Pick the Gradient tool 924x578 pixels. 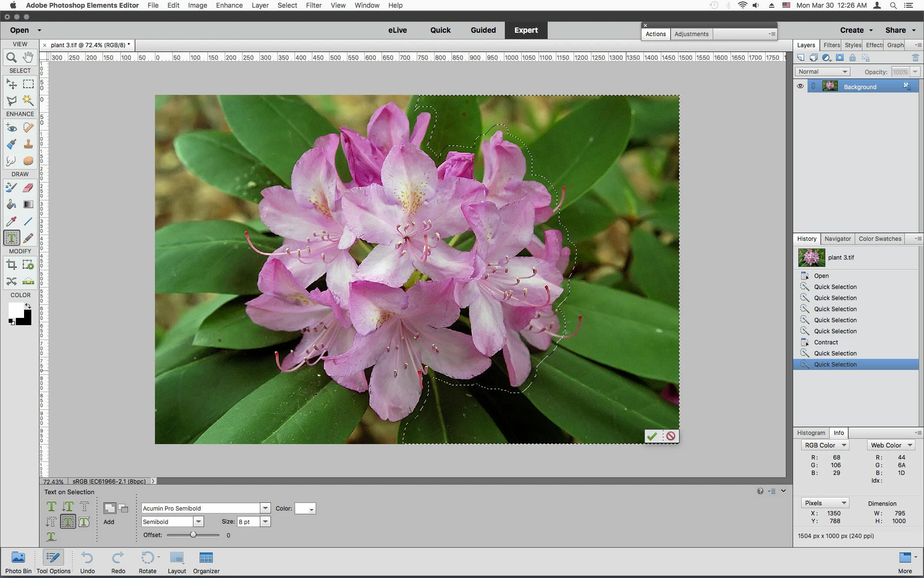(x=28, y=204)
